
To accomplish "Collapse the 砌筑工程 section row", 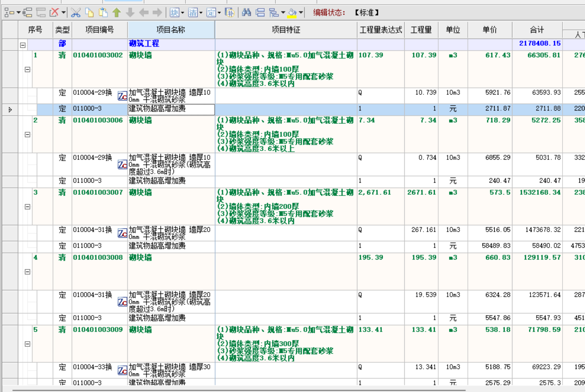I will pyautogui.click(x=23, y=45).
